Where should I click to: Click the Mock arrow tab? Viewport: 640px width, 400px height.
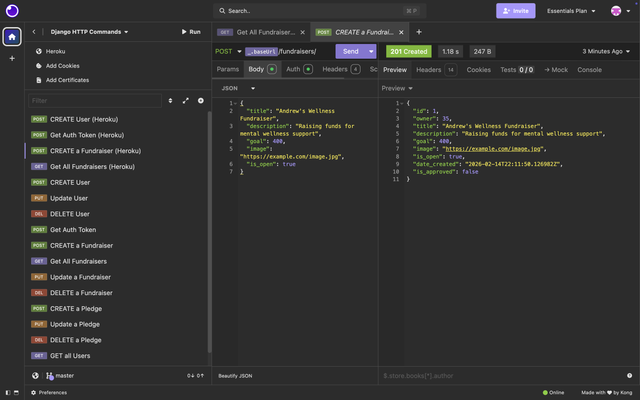click(556, 70)
